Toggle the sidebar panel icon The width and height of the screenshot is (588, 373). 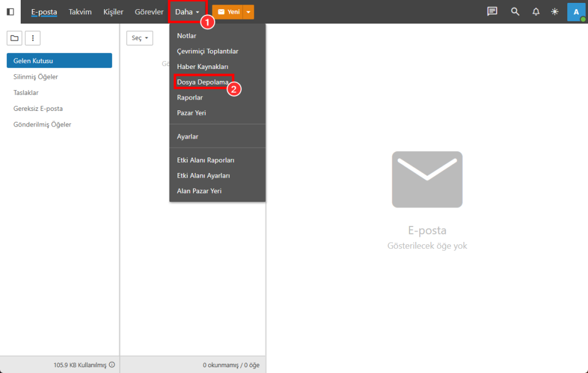[10, 11]
